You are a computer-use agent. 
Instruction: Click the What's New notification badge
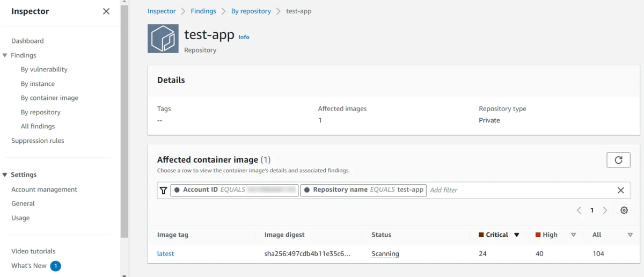coord(56,266)
